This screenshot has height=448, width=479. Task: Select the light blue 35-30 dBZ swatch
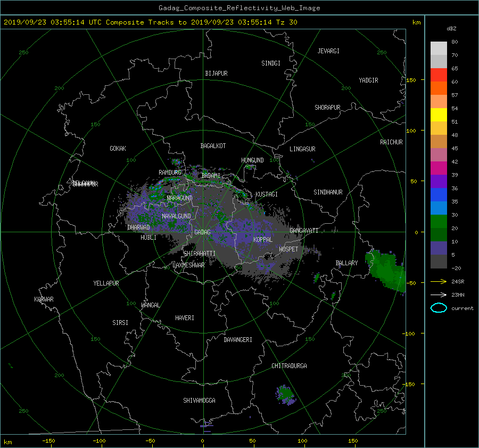click(439, 208)
